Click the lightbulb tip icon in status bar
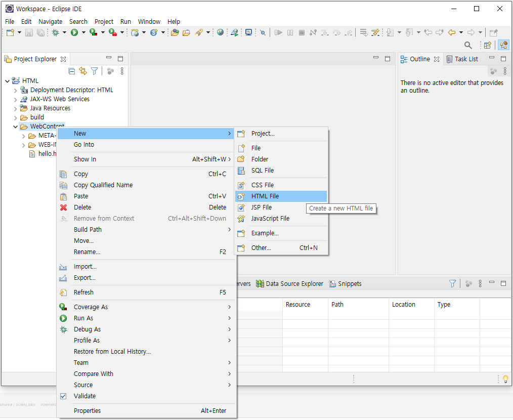This screenshot has height=420, width=513. point(505,379)
